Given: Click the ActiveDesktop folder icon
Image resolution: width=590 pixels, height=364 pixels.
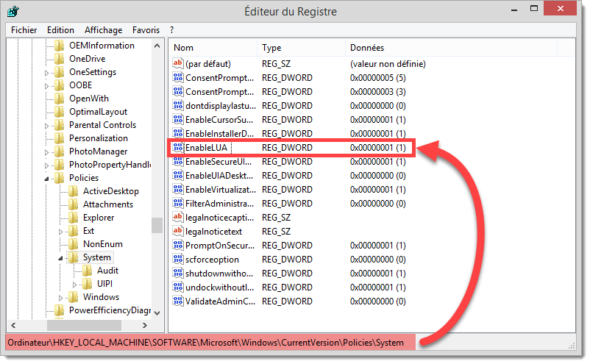Looking at the screenshot, I should [x=74, y=191].
